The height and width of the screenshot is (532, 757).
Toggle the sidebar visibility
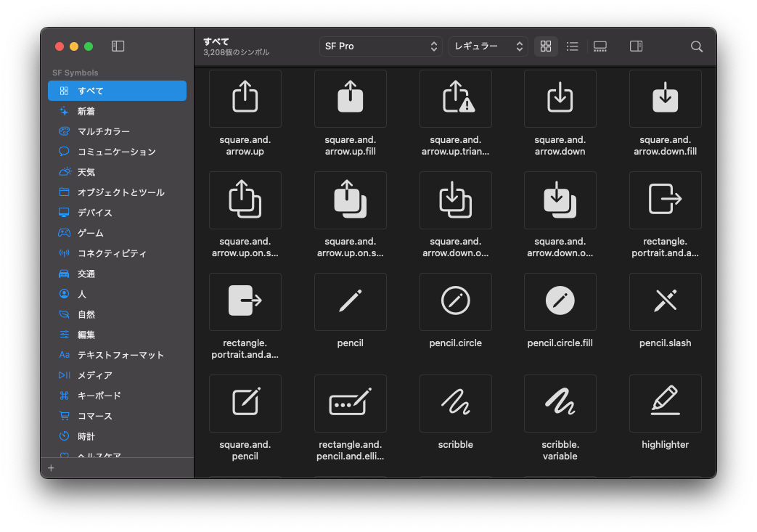118,45
